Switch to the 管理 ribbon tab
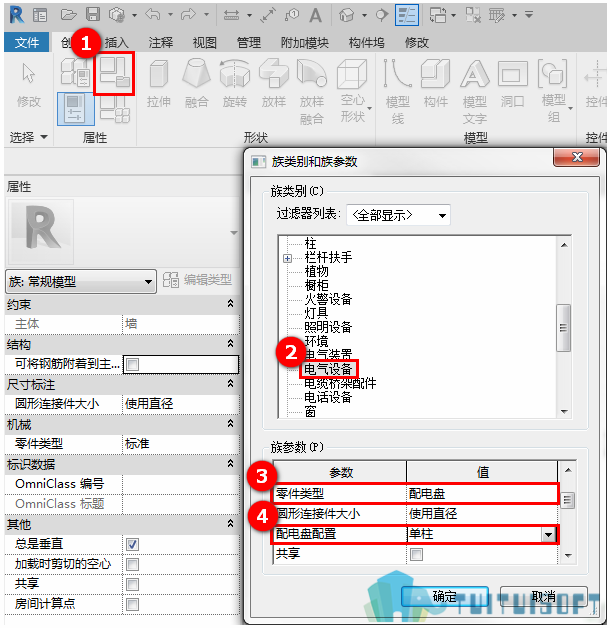Screen dimensions: 610x628 249,42
